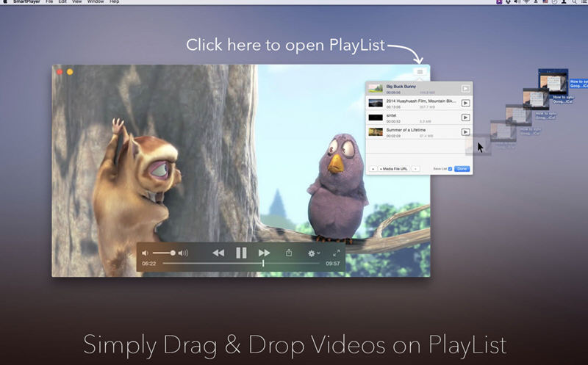
Task: Rewind the video
Action: click(x=218, y=253)
